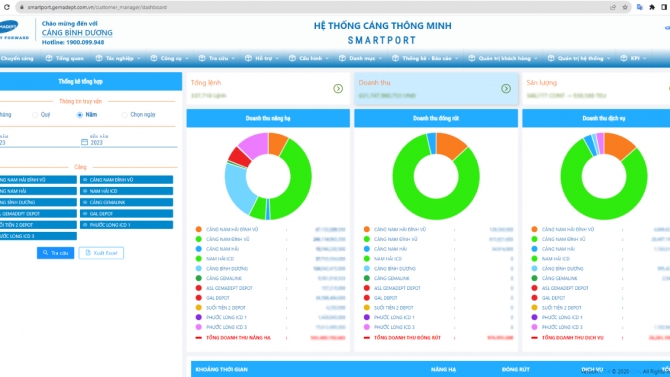Click light-blue legend dot CẢNG BÌNH DƯƠNG, đóng rút
This screenshot has height=377, width=670.
point(366,268)
